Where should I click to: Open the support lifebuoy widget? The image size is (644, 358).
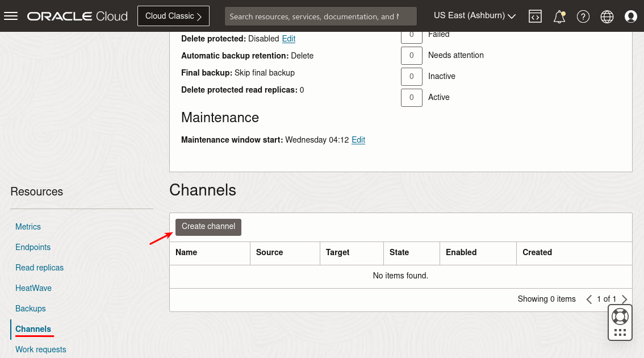[620, 317]
